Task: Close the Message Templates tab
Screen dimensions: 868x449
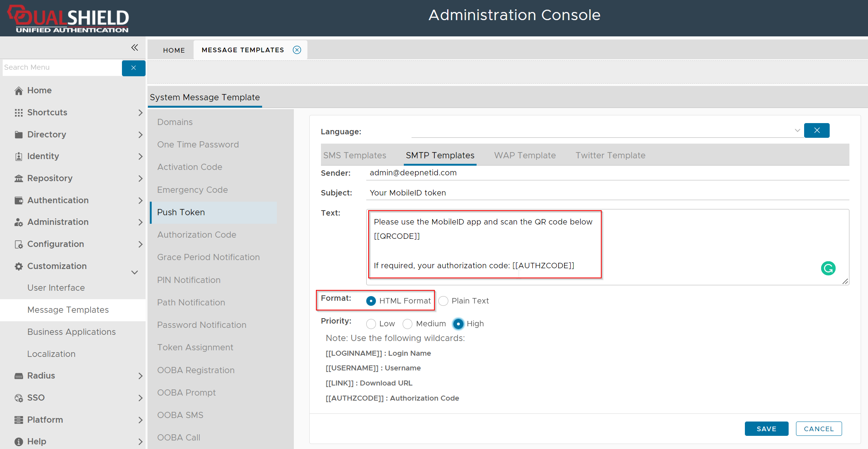Action: [x=297, y=50]
